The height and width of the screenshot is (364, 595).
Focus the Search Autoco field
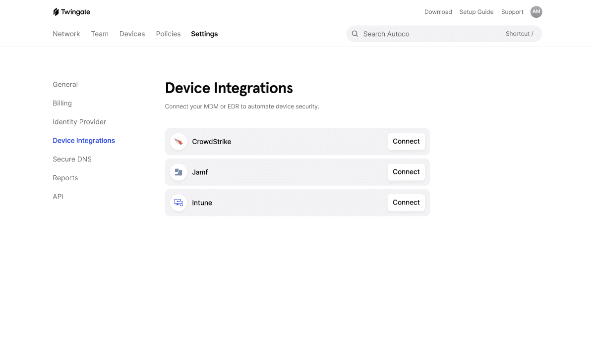tap(444, 34)
